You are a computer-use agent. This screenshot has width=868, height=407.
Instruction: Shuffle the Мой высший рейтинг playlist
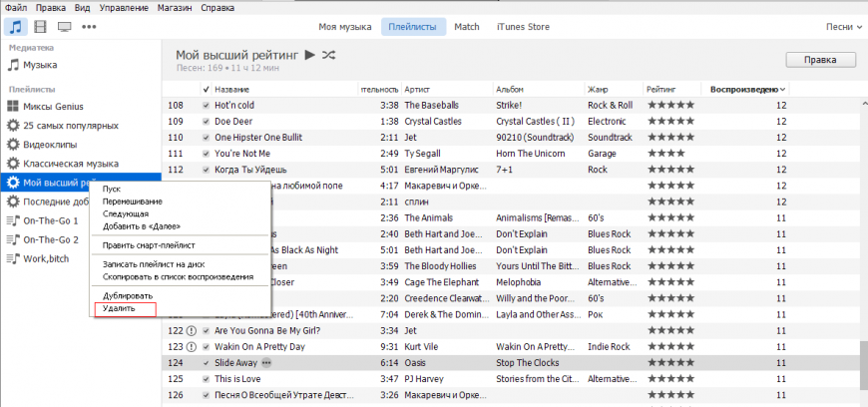point(329,55)
